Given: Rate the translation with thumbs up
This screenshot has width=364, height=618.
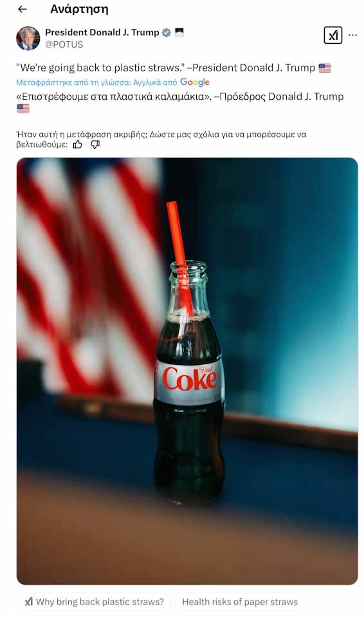Looking at the screenshot, I should click(78, 145).
